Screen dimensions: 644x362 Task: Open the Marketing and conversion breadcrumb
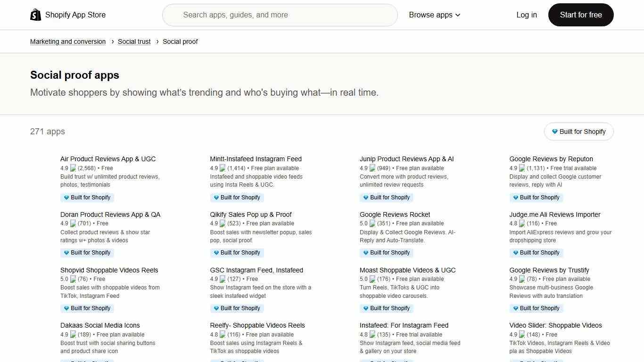coord(68,41)
